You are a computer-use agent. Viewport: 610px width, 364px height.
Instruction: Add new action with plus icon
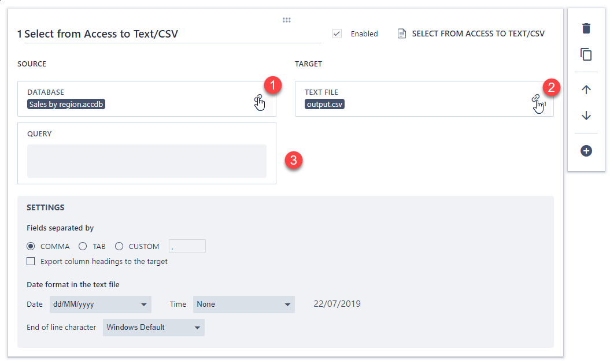point(586,151)
